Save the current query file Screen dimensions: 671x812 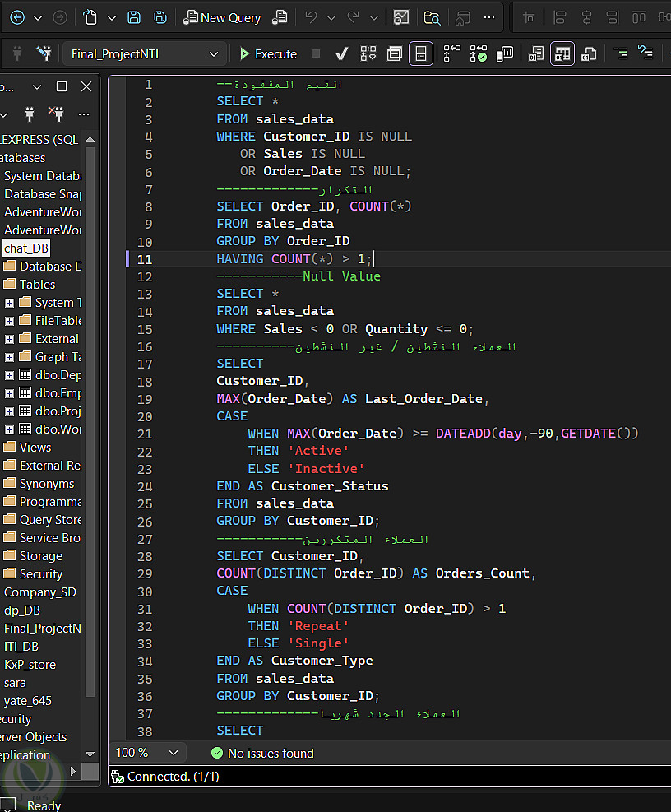[134, 17]
